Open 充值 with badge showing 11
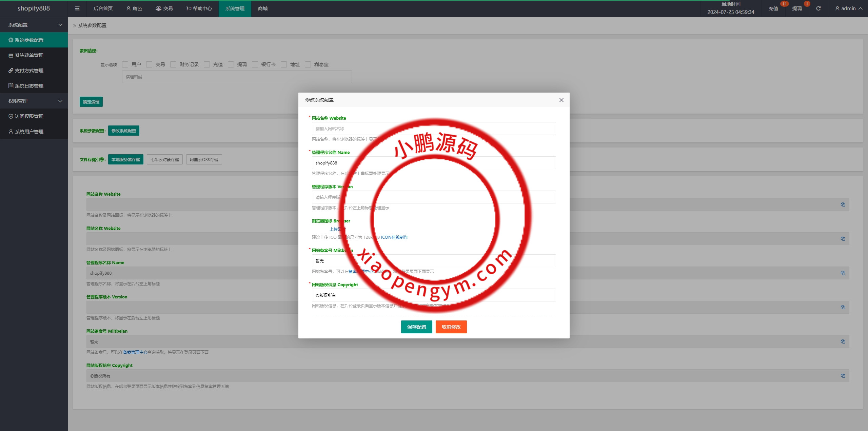The height and width of the screenshot is (431, 868). click(x=773, y=8)
